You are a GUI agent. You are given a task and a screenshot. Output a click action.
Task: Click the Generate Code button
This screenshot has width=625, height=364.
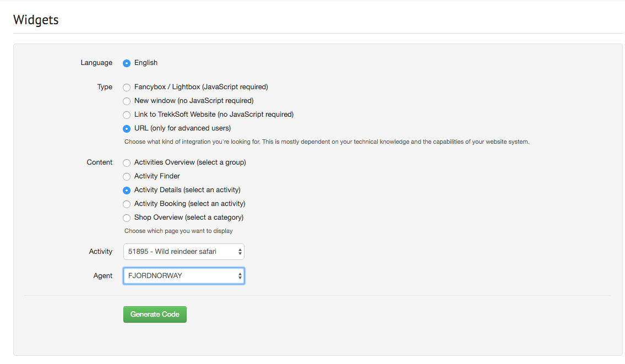(x=155, y=314)
